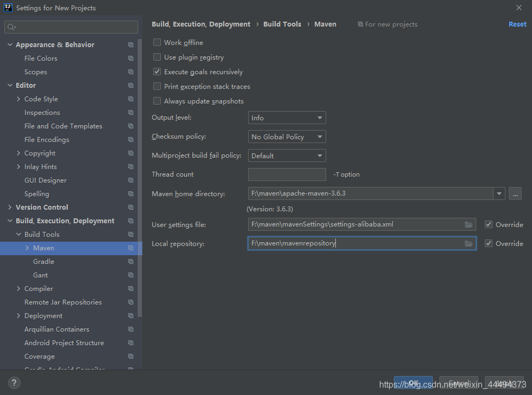Click the Apply button

504,383
